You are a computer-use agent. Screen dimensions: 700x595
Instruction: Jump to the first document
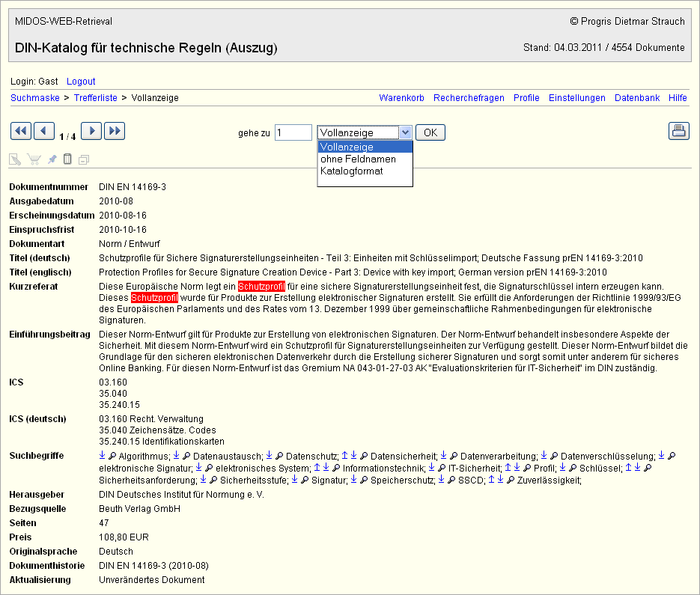click(21, 132)
